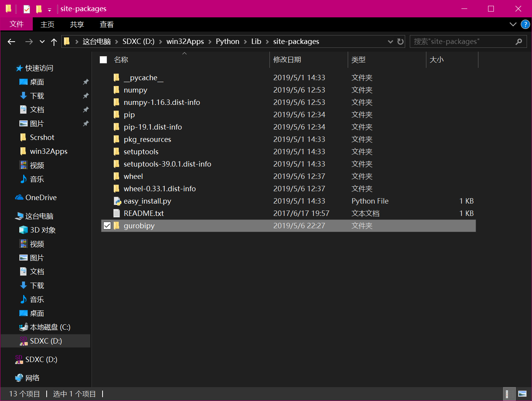Open 3D 对象 under This PC
The height and width of the screenshot is (401, 532).
tap(43, 230)
